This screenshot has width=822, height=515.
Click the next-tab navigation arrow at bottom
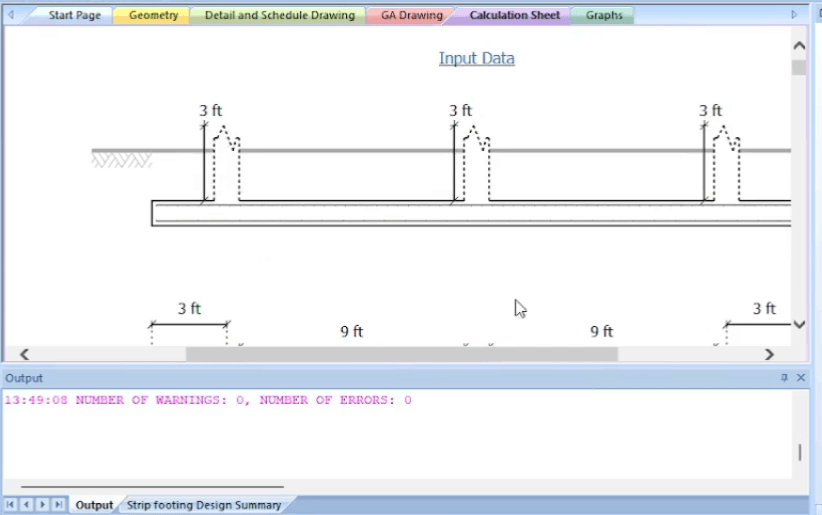[x=42, y=505]
